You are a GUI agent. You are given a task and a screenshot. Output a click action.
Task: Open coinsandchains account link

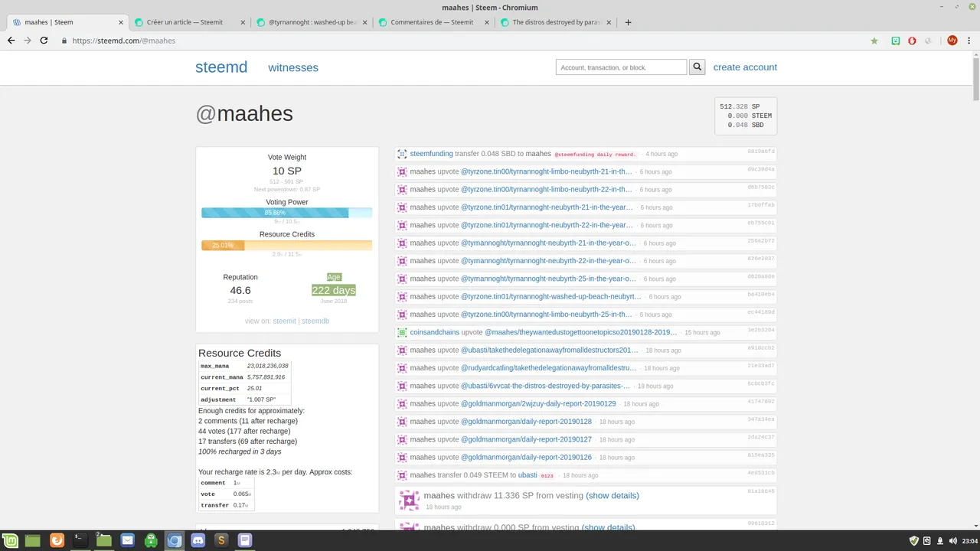(x=434, y=332)
